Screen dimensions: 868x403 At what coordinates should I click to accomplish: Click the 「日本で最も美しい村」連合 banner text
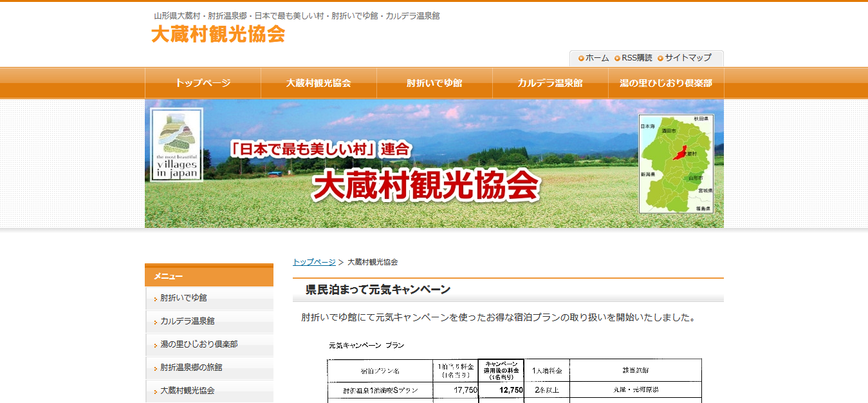320,150
